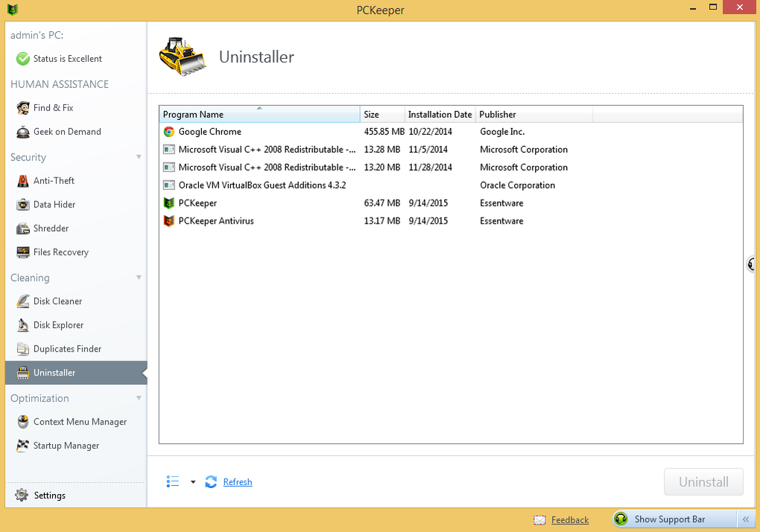Click the Feedback link
This screenshot has height=532, width=760.
tap(570, 520)
